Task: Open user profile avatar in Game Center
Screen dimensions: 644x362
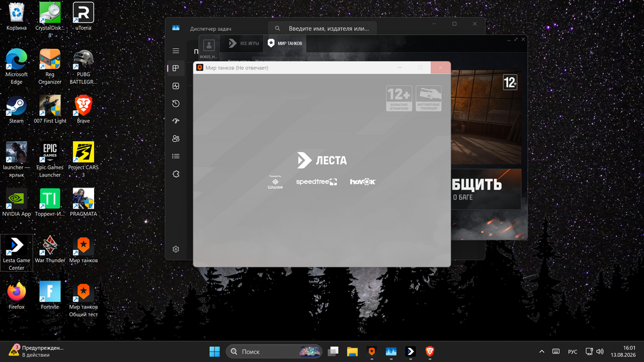Action: 209,45
